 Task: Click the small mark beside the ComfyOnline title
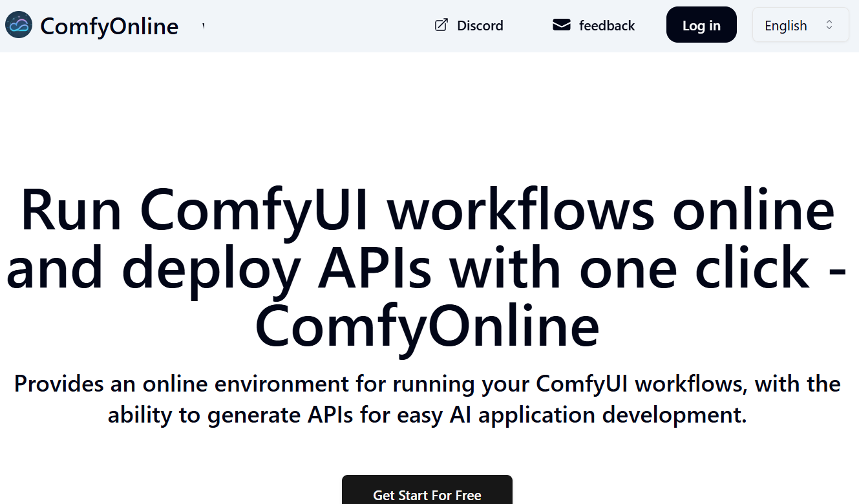pos(203,25)
